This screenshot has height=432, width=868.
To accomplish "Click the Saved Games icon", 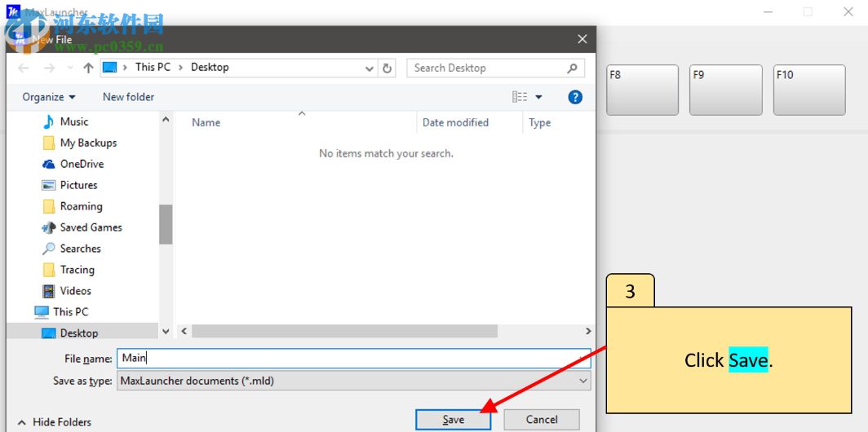I will pos(49,227).
